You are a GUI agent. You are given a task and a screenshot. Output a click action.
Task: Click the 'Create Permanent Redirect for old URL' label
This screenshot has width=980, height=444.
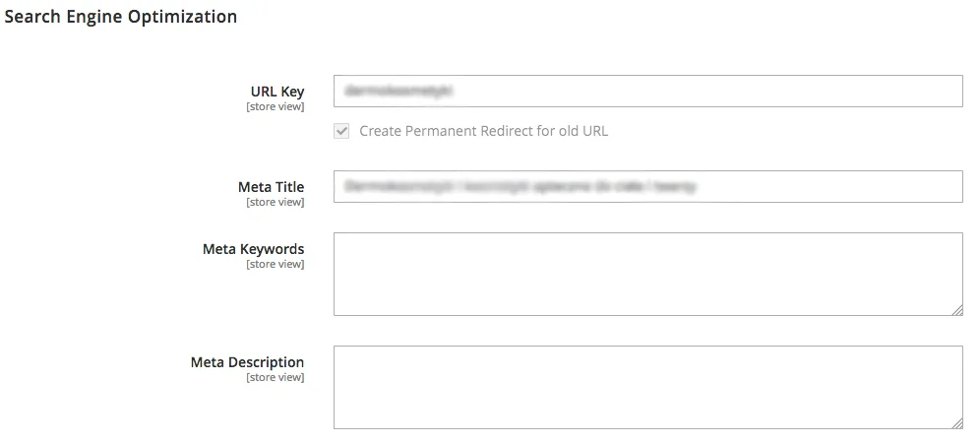pyautogui.click(x=483, y=131)
